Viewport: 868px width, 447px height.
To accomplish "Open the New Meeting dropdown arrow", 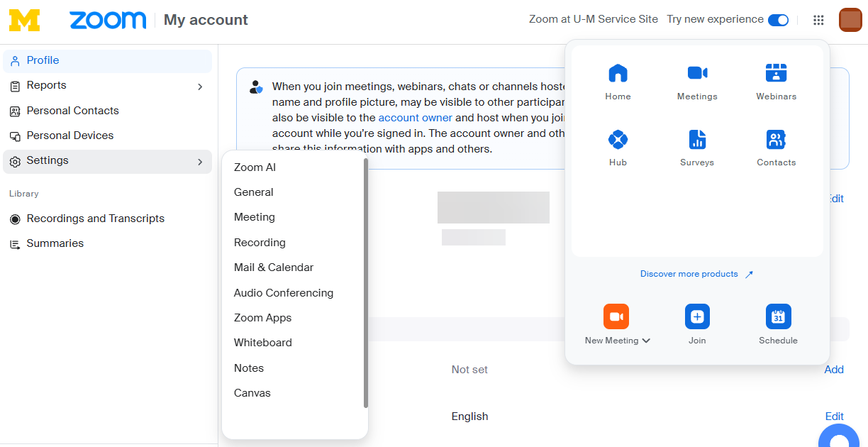I will 646,341.
